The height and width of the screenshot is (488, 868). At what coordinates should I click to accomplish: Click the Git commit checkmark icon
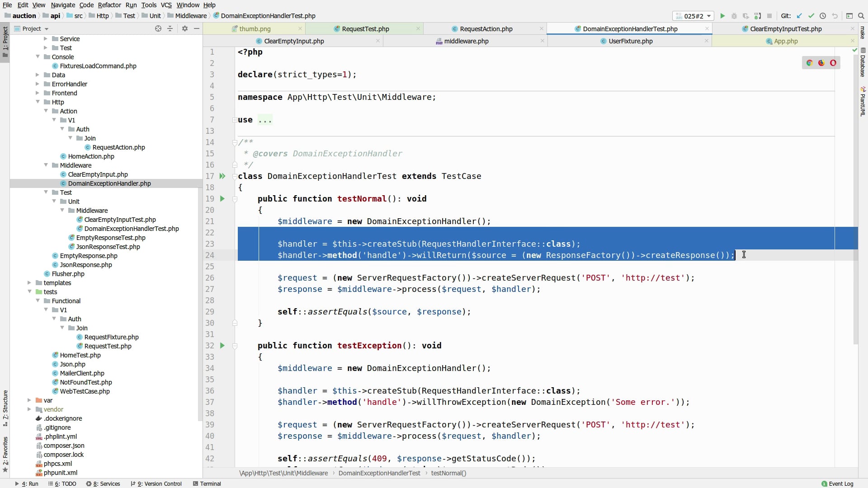(811, 16)
